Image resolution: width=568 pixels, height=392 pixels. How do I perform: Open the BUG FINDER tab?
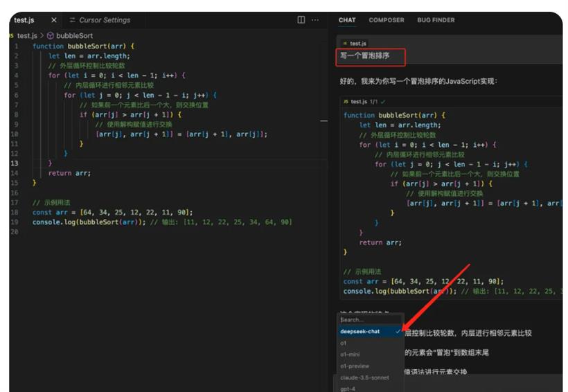click(436, 20)
